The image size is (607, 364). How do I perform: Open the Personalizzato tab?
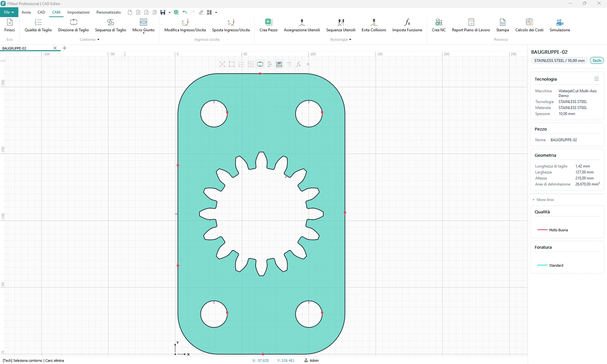point(108,12)
